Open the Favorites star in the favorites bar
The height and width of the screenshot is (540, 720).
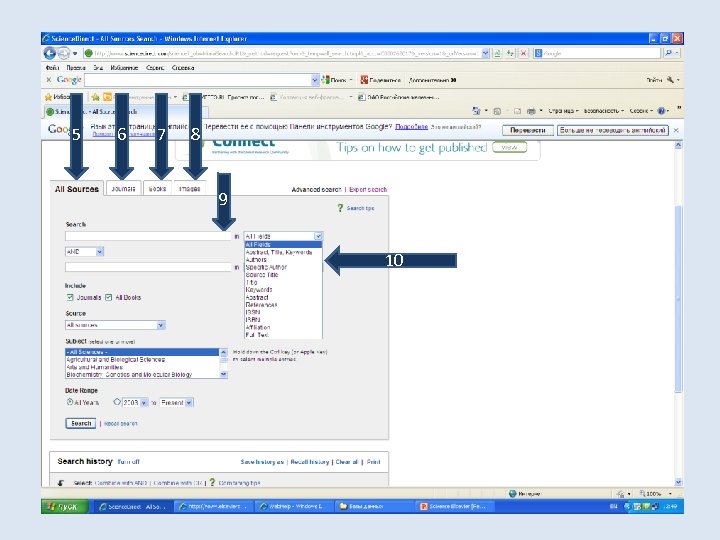48,97
